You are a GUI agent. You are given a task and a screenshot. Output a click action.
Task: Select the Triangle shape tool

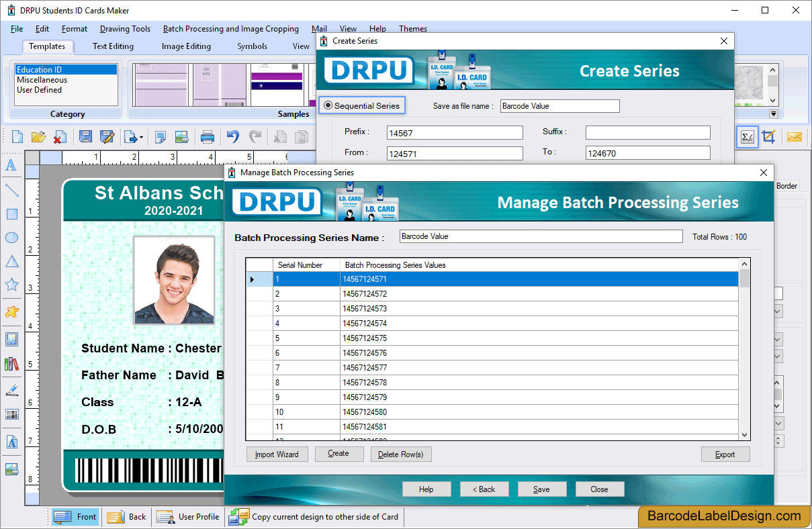[11, 261]
